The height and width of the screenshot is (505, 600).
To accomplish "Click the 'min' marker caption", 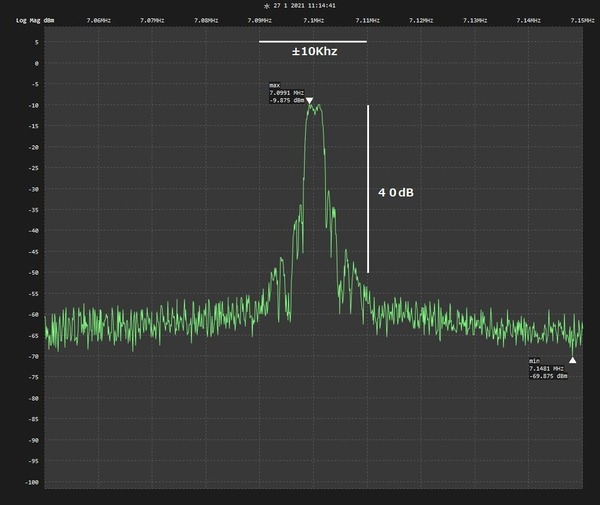I will click(x=535, y=361).
